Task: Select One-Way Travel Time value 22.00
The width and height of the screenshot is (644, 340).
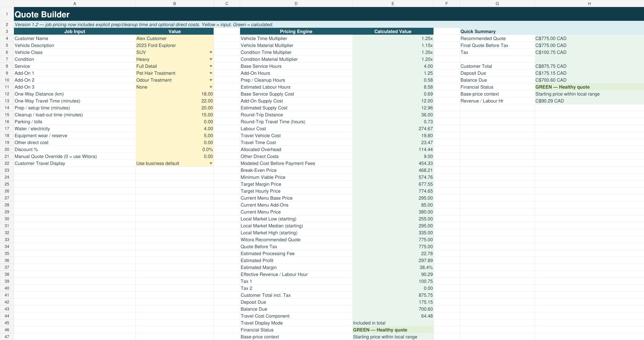Action: pos(175,101)
